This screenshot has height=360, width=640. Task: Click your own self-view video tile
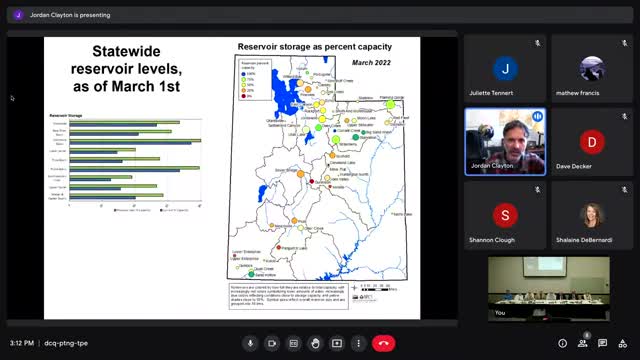tap(549, 289)
